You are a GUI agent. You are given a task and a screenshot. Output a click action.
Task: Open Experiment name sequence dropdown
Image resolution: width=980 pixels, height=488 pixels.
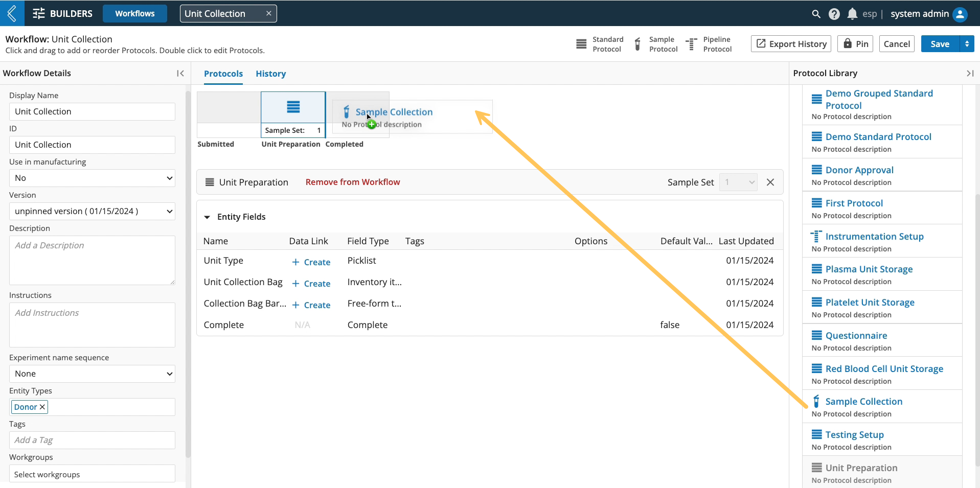pos(92,374)
